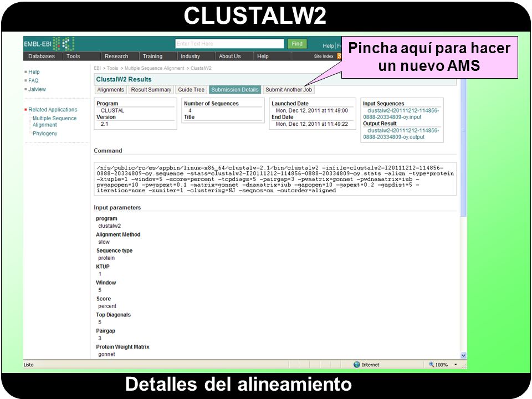Click the EBI breadcrumb link
Image resolution: width=532 pixels, height=399 pixels.
tap(97, 68)
